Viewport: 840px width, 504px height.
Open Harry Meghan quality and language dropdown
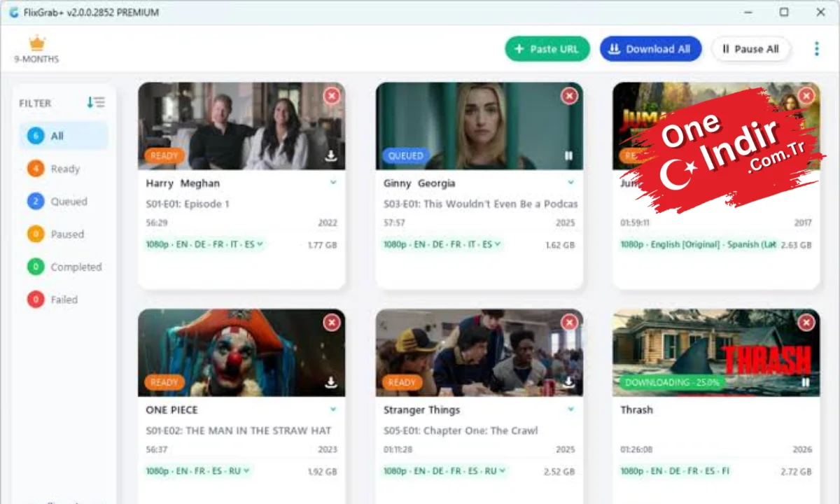click(x=204, y=244)
